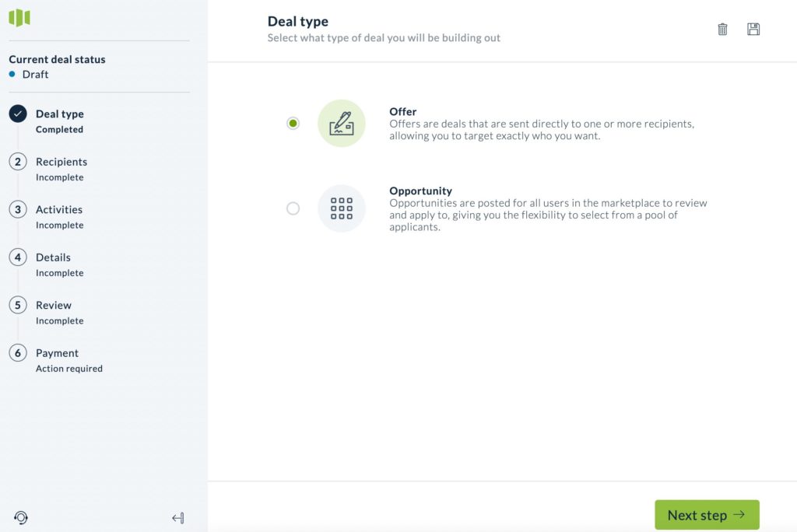The width and height of the screenshot is (797, 532).
Task: Select the Opportunity radio button
Action: click(x=293, y=208)
